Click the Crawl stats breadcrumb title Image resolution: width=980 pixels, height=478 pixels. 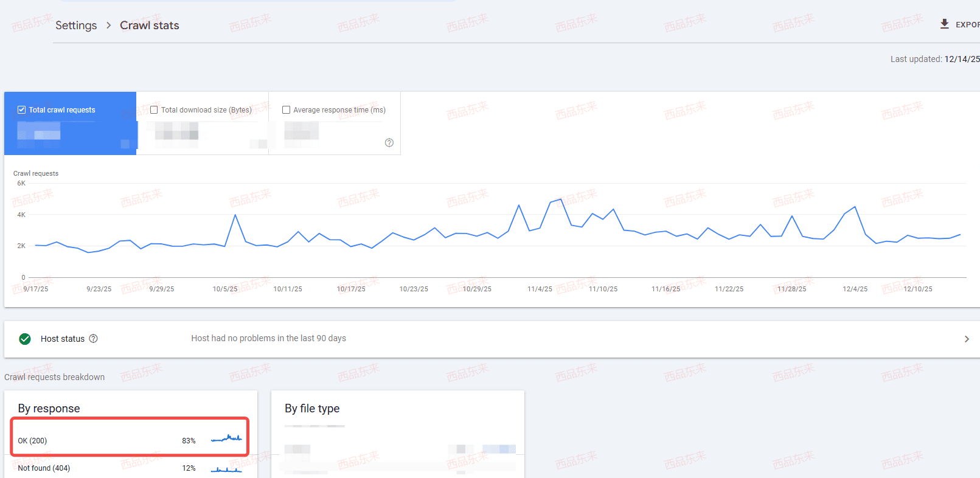[150, 26]
